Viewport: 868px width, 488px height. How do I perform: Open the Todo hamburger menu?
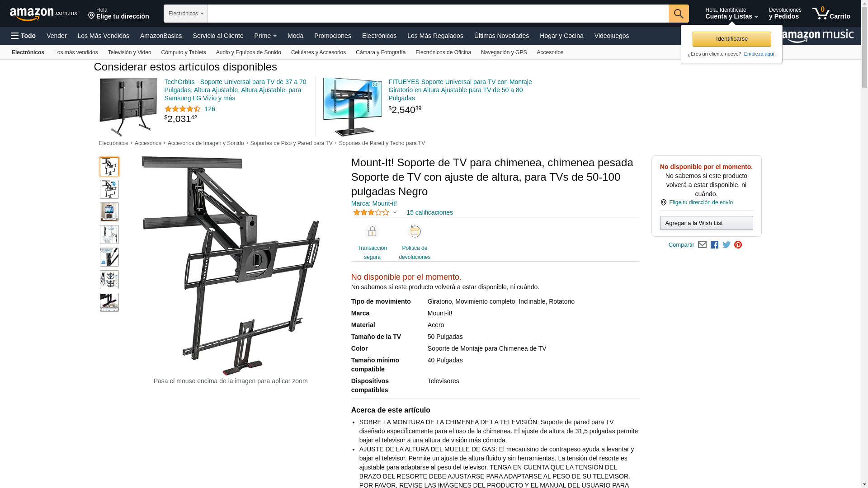24,36
